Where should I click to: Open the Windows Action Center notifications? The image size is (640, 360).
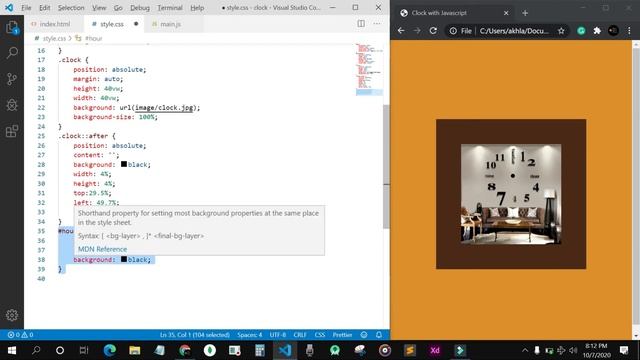click(x=624, y=350)
